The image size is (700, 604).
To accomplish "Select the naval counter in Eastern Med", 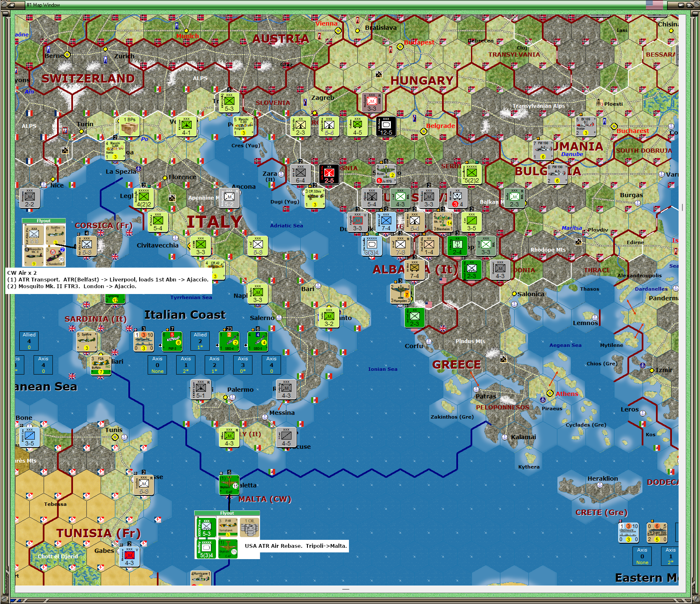I will click(628, 533).
